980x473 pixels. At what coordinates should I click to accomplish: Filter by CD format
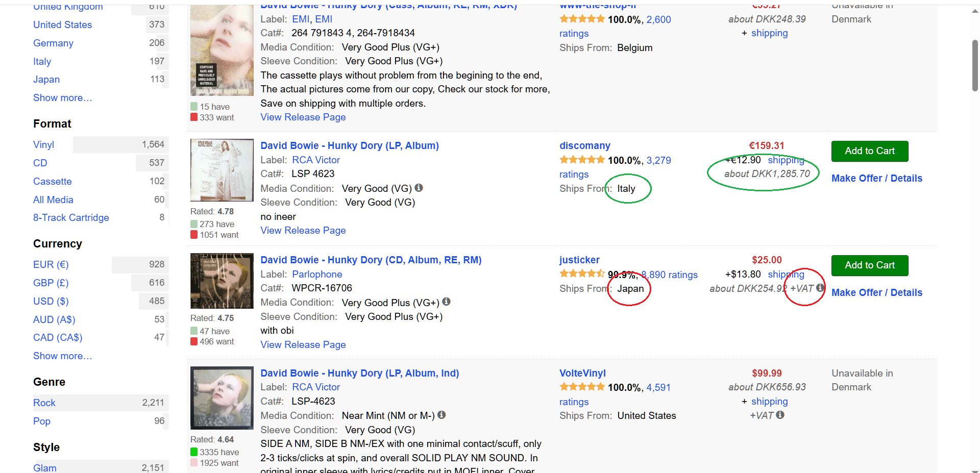40,163
